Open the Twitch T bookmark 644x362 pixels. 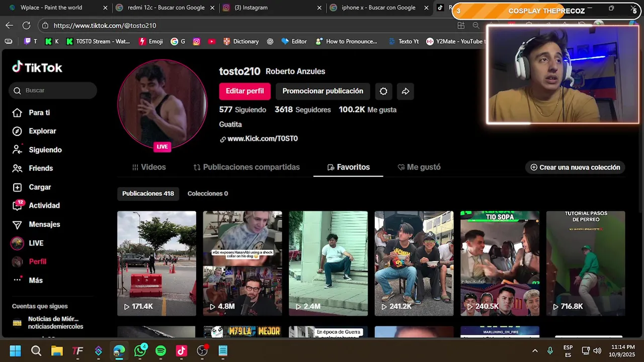(31, 41)
